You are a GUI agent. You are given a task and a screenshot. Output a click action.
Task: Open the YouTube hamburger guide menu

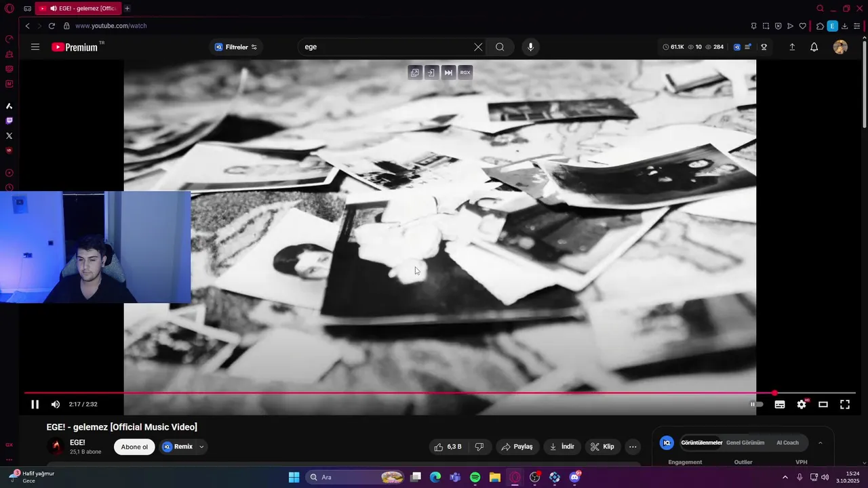coord(35,47)
